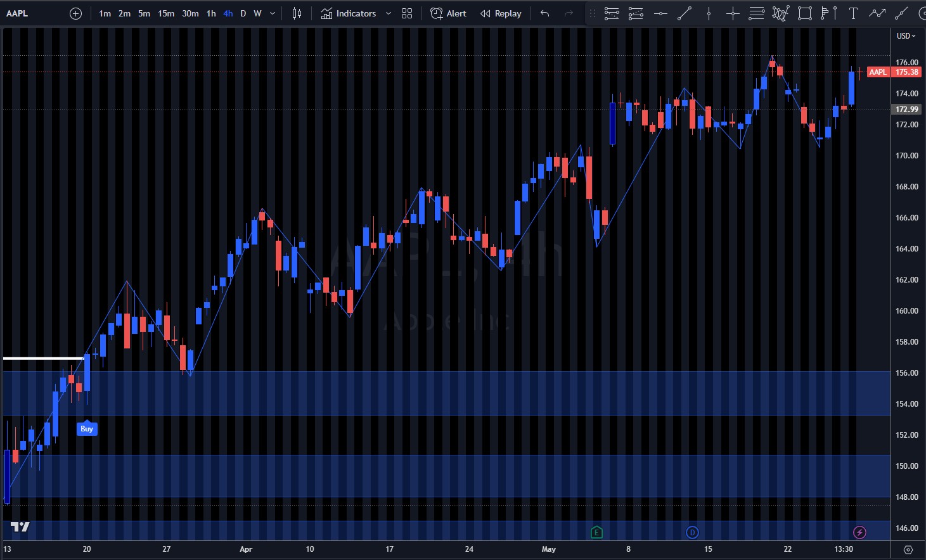Select the D daily timeframe

click(x=243, y=13)
